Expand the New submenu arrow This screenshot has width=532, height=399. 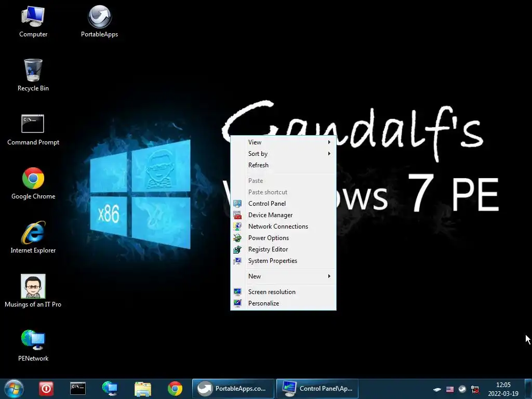329,276
